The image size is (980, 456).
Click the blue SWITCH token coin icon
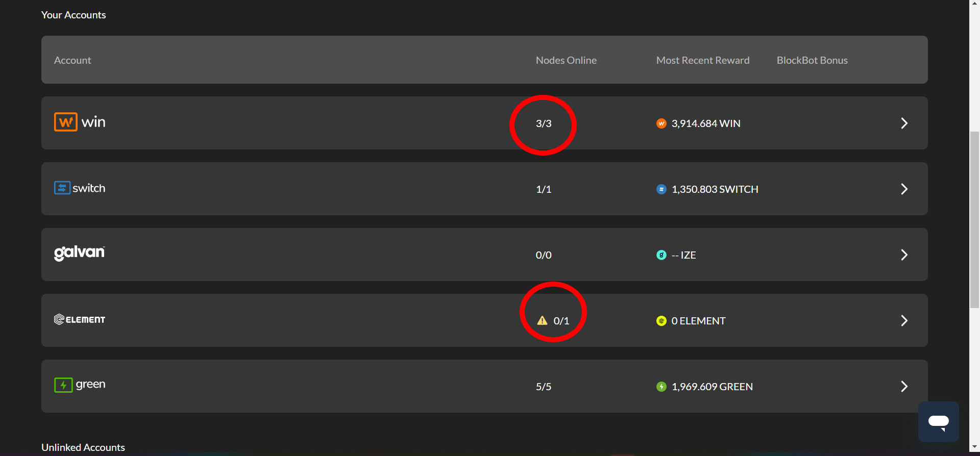[661, 189]
